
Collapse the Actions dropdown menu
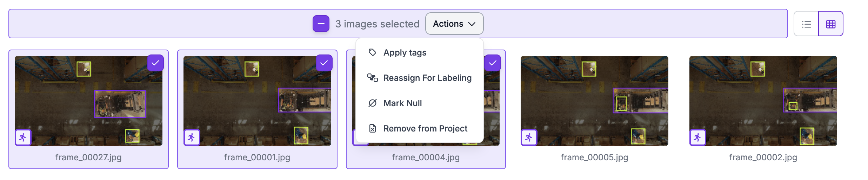[454, 24]
